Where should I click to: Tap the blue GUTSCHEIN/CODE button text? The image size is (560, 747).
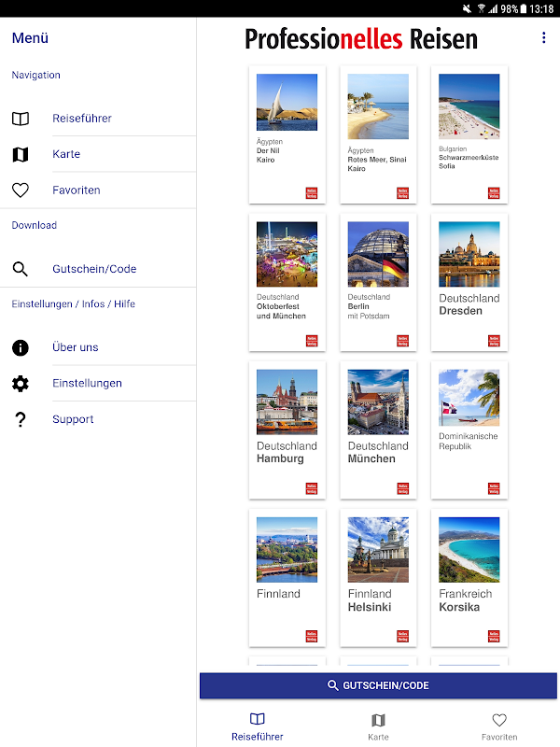pyautogui.click(x=385, y=685)
